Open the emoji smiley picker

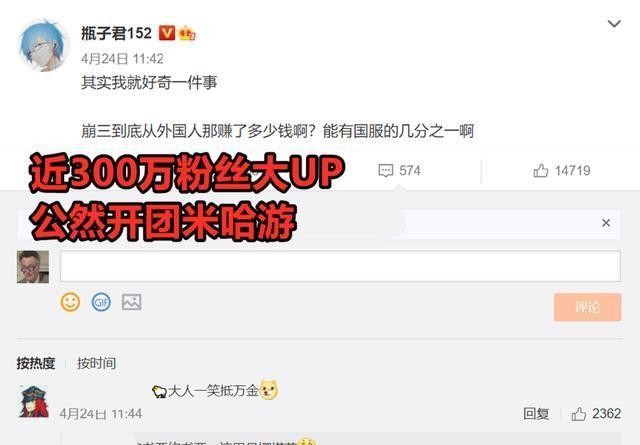pos(70,302)
